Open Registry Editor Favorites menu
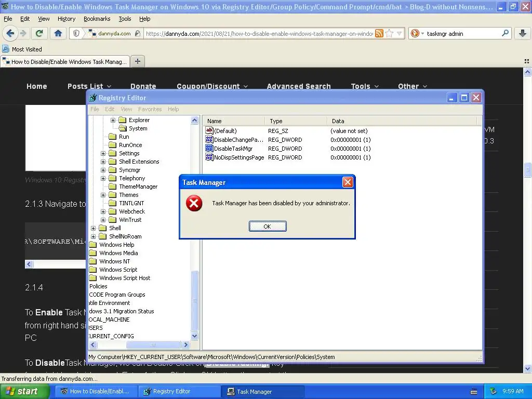Screen dimensions: 532x399 pyautogui.click(x=150, y=109)
